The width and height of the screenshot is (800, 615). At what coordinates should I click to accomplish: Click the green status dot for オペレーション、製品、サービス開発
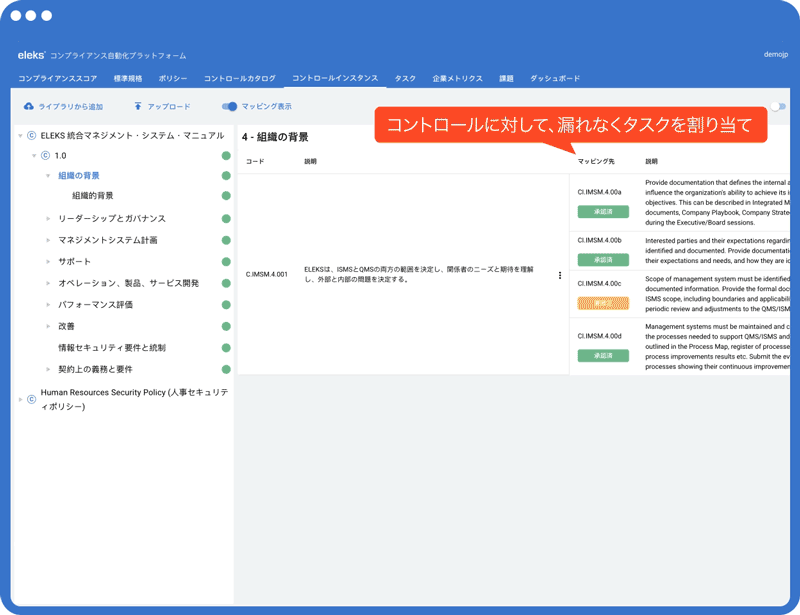click(x=226, y=283)
